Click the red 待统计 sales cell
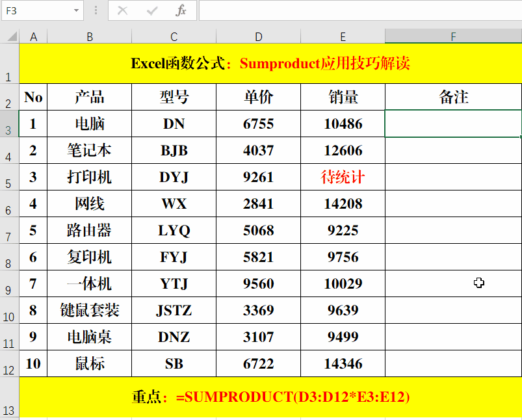 pos(343,177)
